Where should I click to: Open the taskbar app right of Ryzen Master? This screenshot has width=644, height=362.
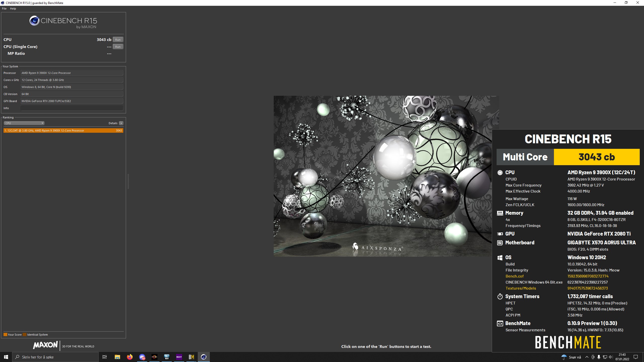click(167, 357)
